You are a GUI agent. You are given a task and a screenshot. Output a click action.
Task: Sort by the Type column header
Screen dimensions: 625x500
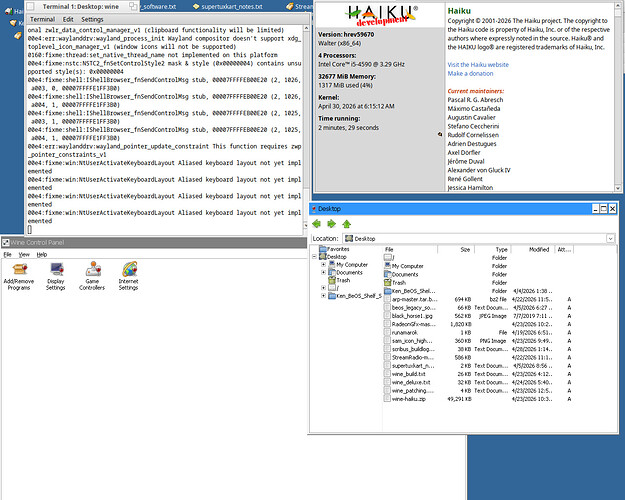click(493, 249)
